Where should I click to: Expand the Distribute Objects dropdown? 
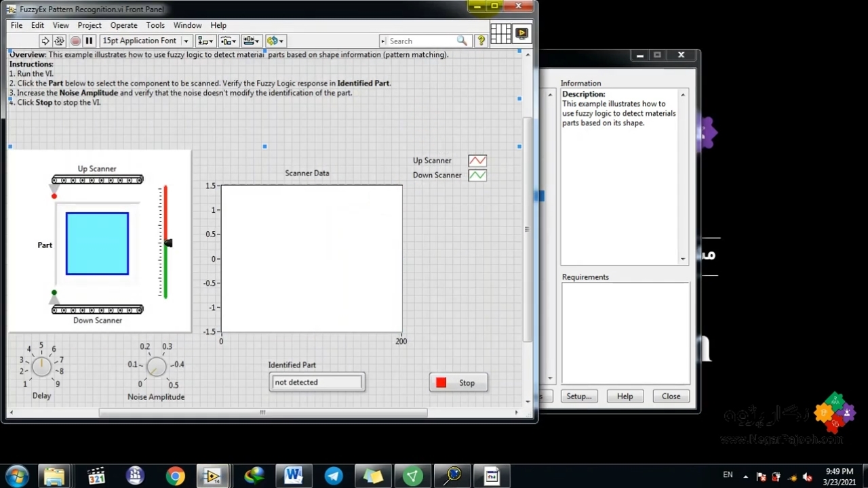coord(229,41)
